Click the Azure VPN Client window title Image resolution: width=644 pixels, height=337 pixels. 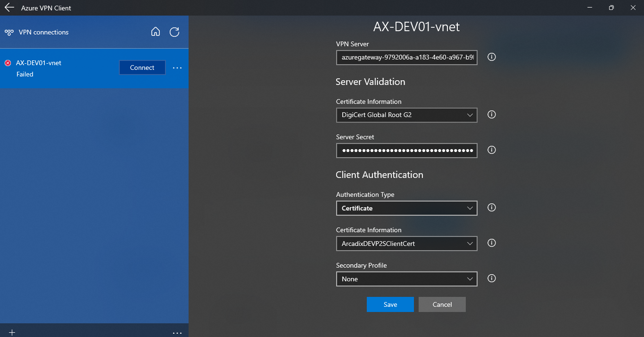pos(46,8)
